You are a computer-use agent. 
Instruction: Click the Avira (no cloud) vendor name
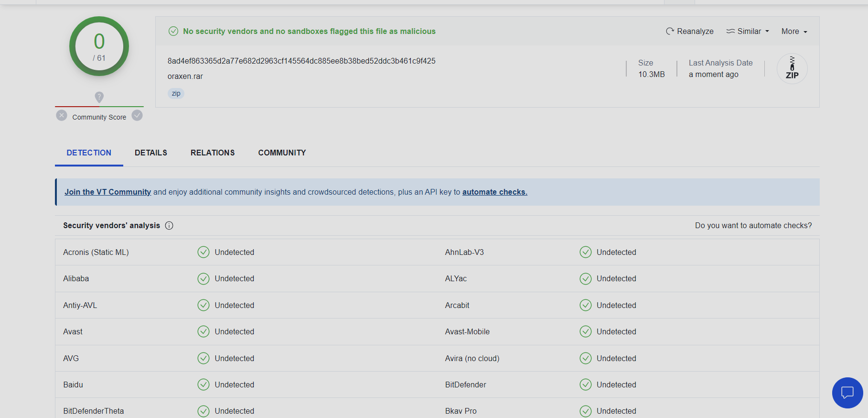pyautogui.click(x=472, y=358)
